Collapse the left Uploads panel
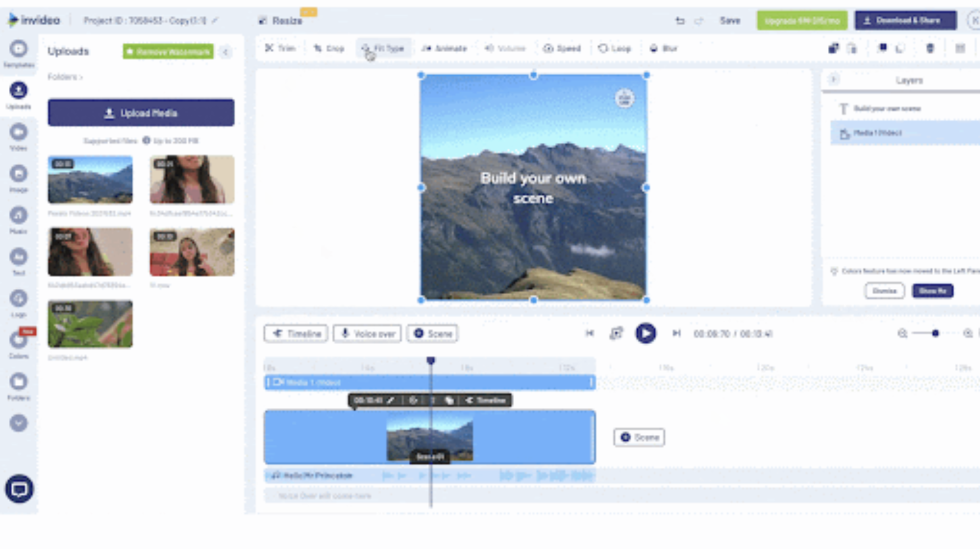Screen dimensions: 980x549 (225, 52)
